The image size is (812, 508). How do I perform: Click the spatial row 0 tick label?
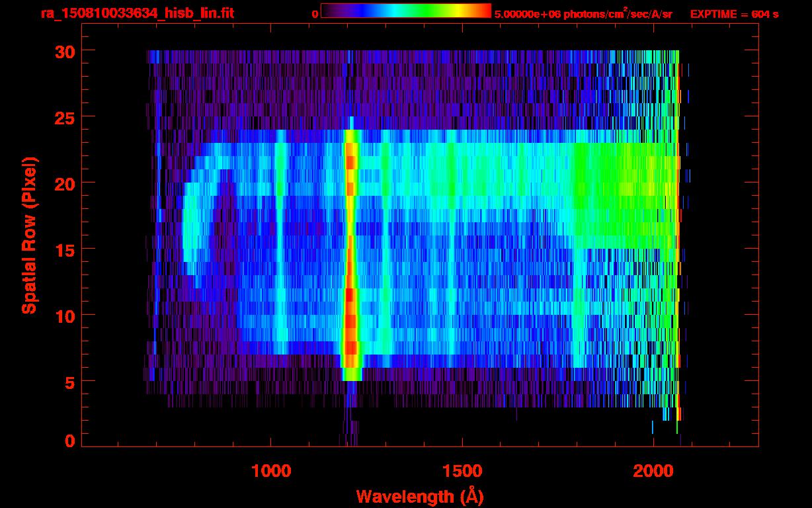[70, 441]
